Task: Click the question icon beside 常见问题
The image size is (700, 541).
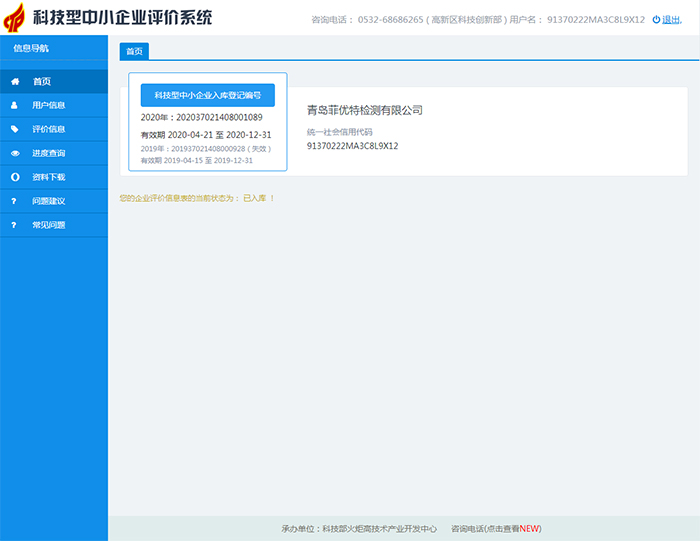Action: pyautogui.click(x=14, y=225)
